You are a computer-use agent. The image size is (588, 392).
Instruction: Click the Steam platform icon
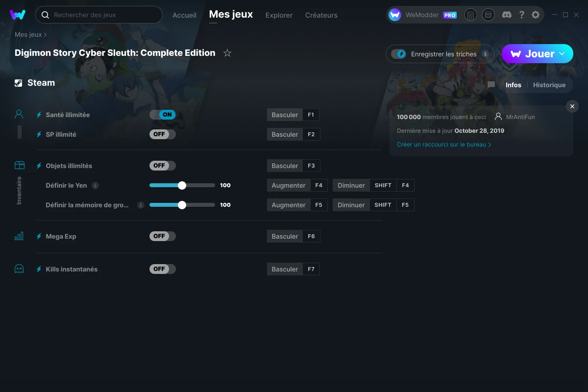19,83
